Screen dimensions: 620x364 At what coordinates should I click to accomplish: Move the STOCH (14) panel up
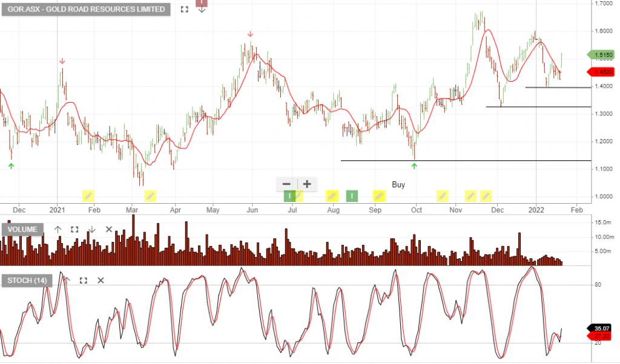tap(67, 281)
